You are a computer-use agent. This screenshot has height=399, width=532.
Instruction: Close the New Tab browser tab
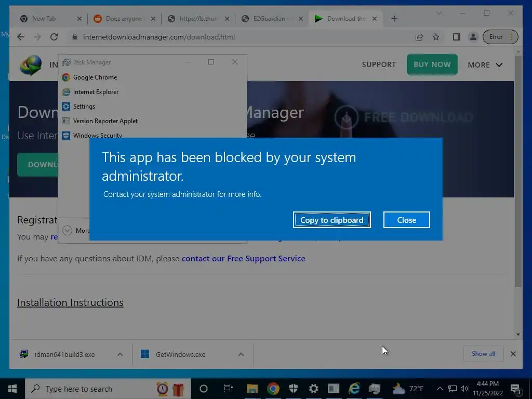point(79,19)
